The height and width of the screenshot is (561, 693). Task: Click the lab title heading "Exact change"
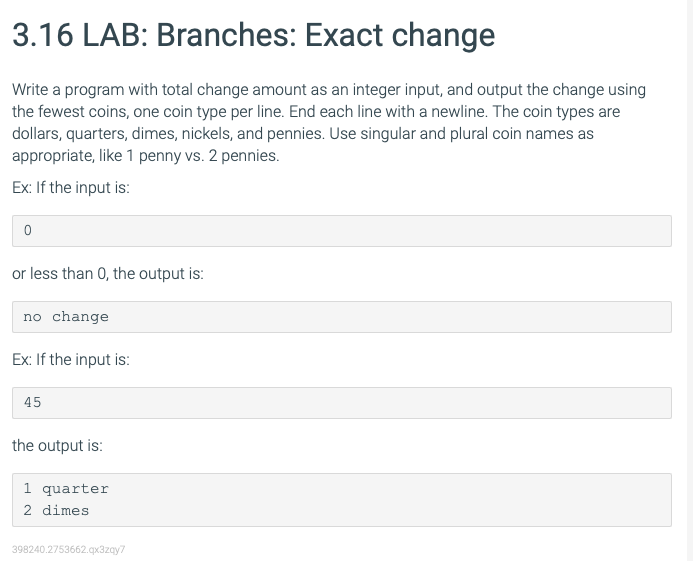click(400, 35)
